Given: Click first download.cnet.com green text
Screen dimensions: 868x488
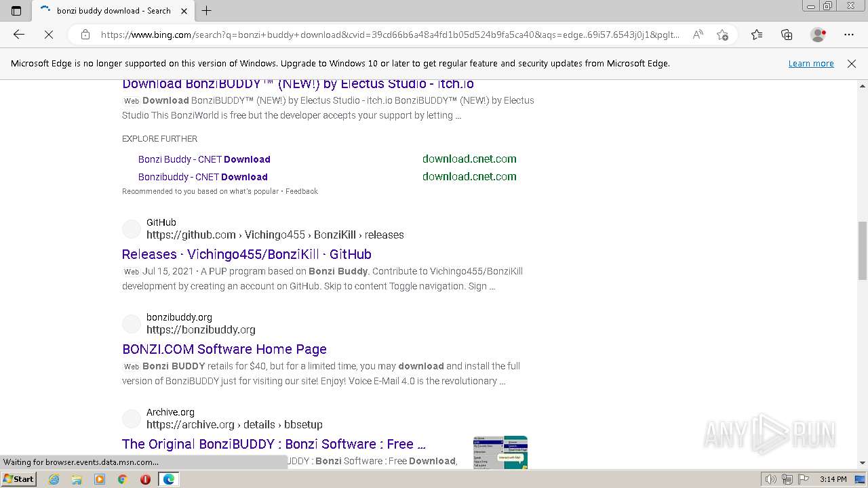Looking at the screenshot, I should coord(469,159).
